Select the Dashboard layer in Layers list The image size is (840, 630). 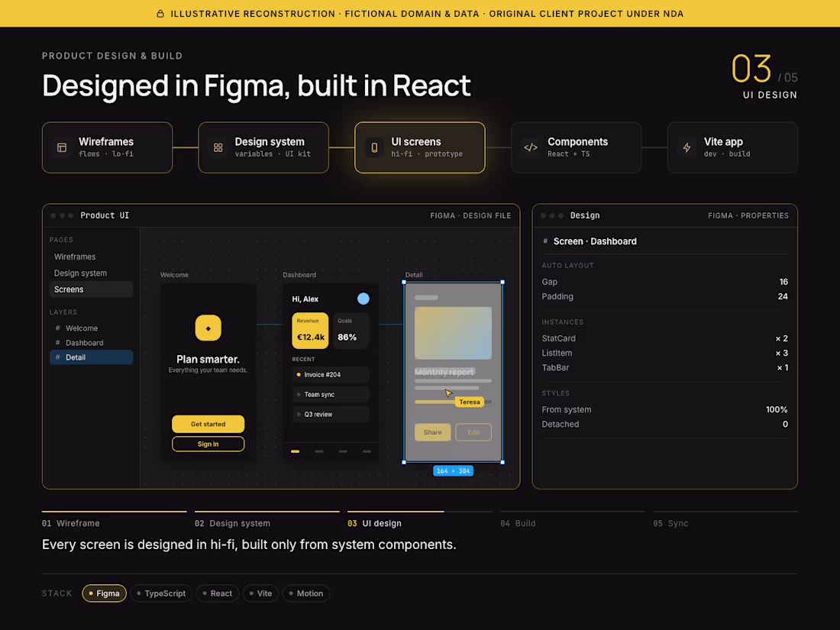click(91, 343)
